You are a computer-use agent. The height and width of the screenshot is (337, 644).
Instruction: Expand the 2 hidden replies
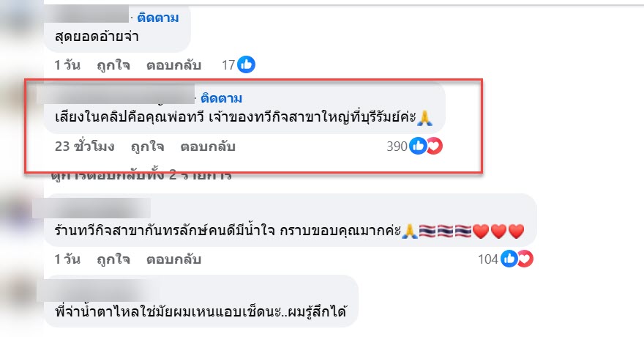(x=141, y=176)
